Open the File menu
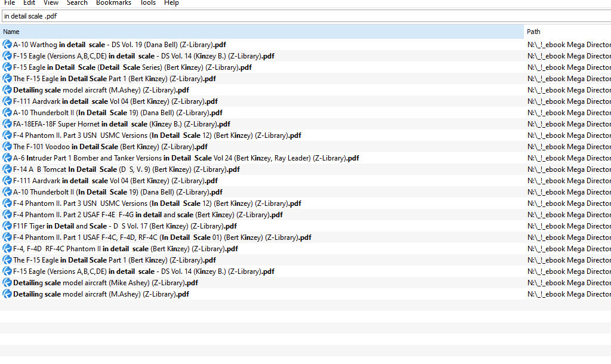 [10, 3]
